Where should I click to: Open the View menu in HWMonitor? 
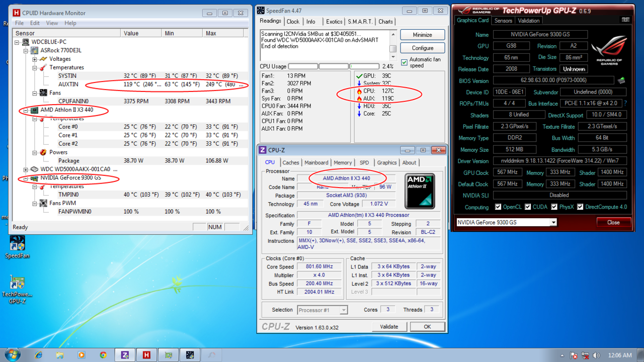click(x=52, y=23)
